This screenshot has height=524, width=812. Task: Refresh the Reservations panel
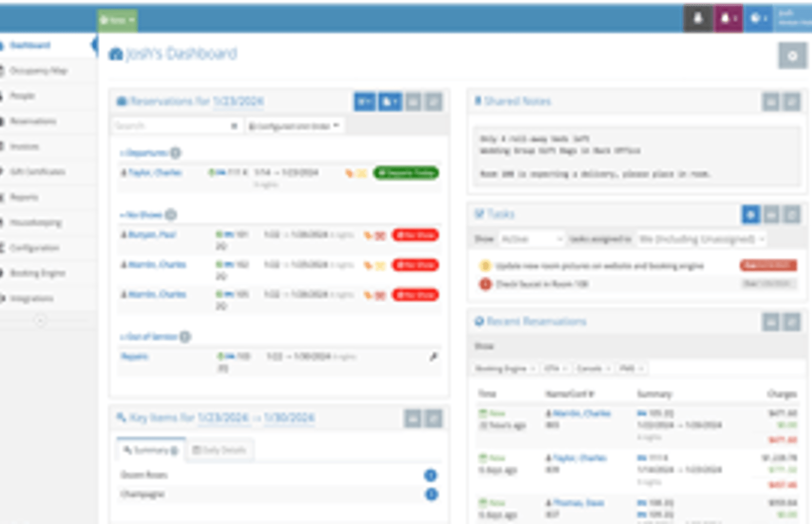(433, 102)
